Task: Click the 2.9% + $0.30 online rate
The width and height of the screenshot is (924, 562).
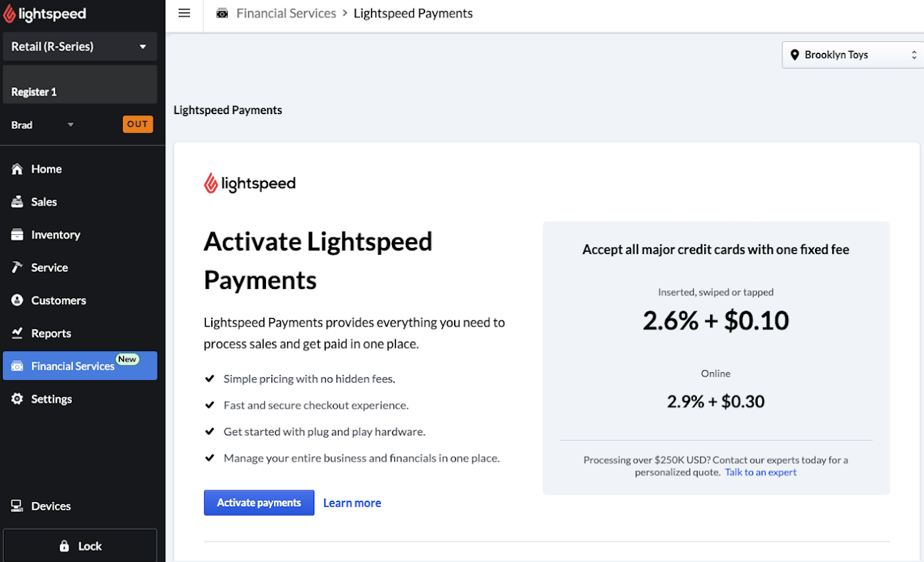Action: (716, 401)
